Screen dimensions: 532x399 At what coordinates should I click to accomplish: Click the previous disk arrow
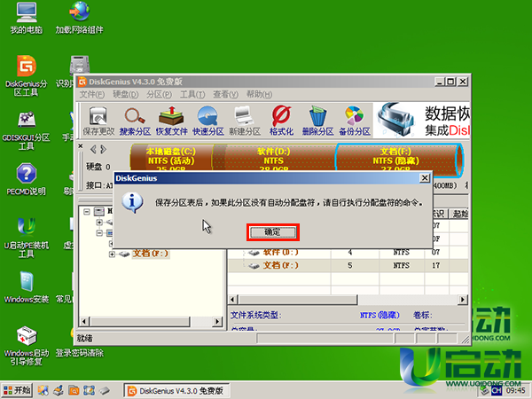(x=93, y=149)
